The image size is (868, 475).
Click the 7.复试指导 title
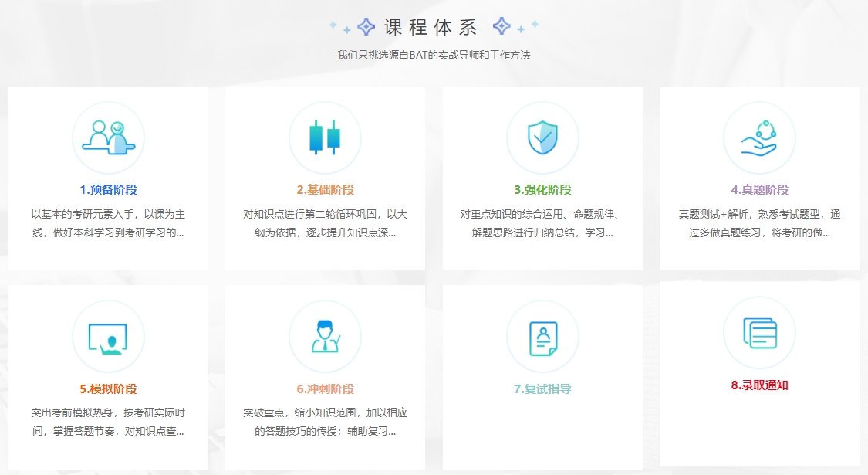coord(542,389)
